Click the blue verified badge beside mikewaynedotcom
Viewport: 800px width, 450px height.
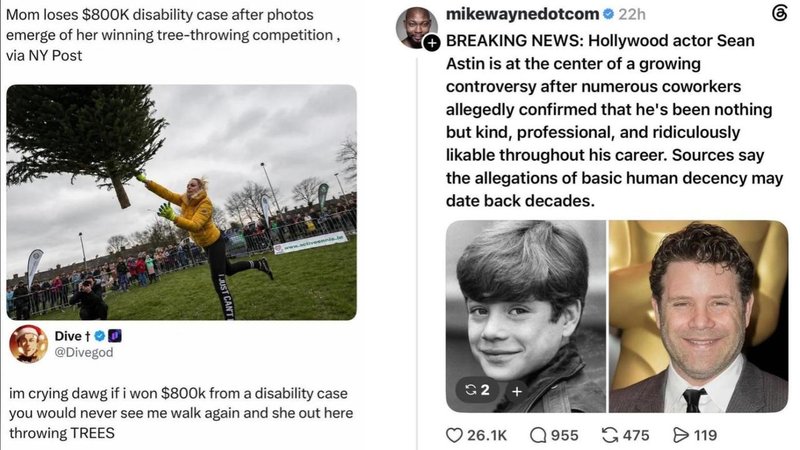(x=608, y=14)
